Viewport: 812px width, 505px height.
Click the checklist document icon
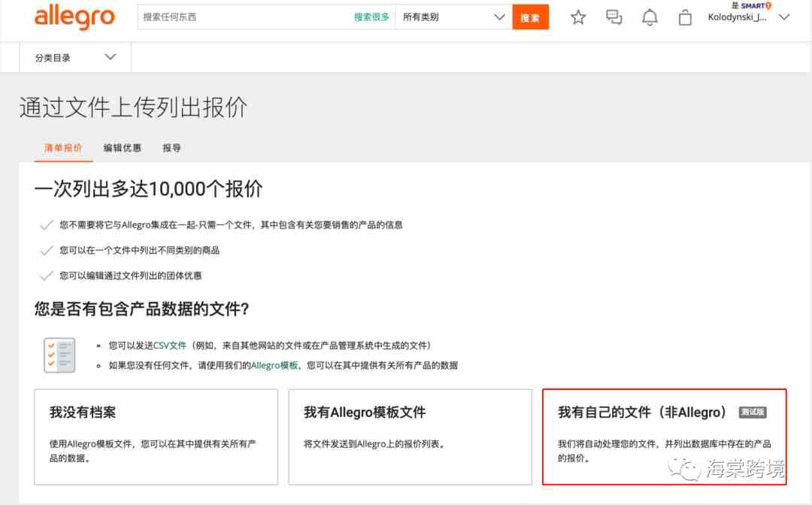click(x=59, y=355)
